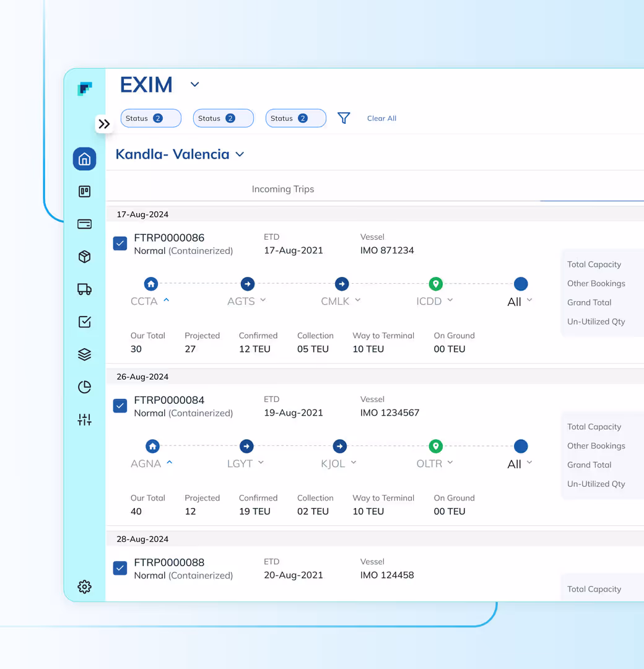Open the All dropdown in trip FTRP0000086

pos(529,300)
